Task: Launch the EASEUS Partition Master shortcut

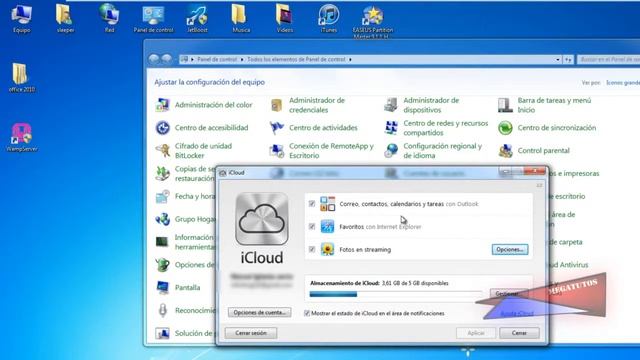Action: click(x=373, y=21)
